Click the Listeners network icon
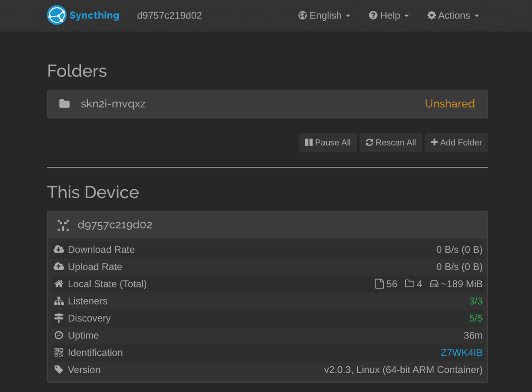Image resolution: width=532 pixels, height=392 pixels. [59, 301]
